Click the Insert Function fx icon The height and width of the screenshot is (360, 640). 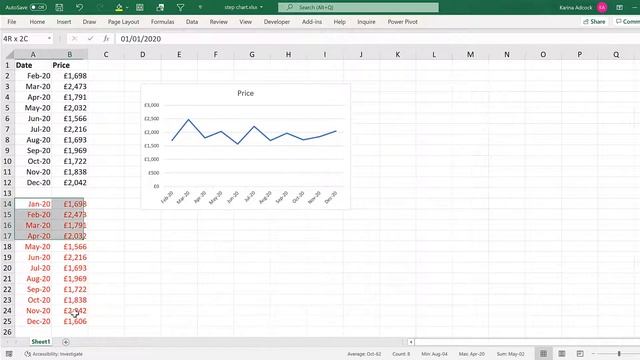point(107,39)
